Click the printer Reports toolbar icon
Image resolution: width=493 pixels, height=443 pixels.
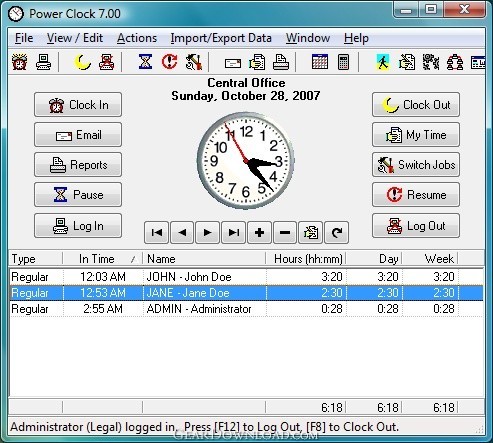(x=281, y=62)
